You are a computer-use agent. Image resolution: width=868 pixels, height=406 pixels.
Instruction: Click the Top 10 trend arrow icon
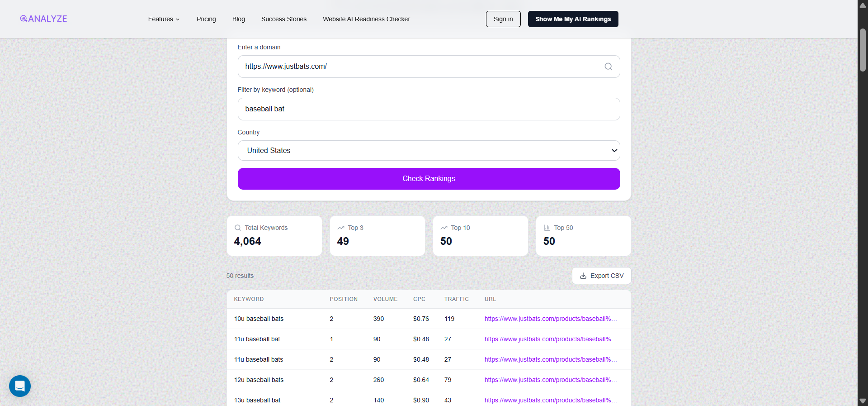(x=444, y=228)
